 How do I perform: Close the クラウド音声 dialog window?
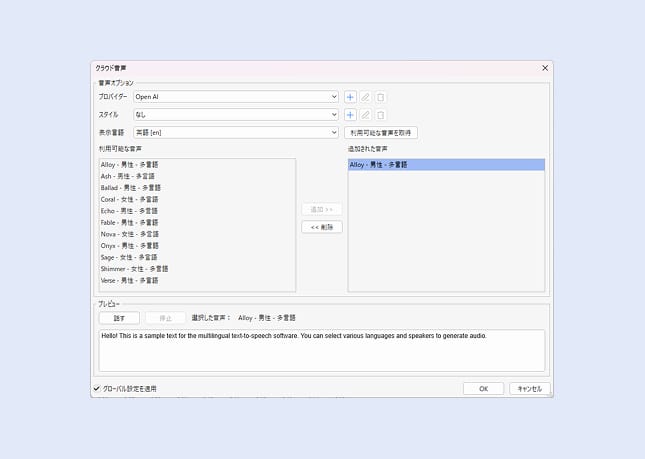tap(545, 68)
